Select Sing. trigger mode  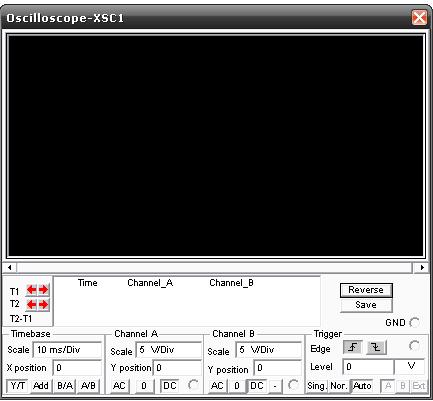[317, 386]
